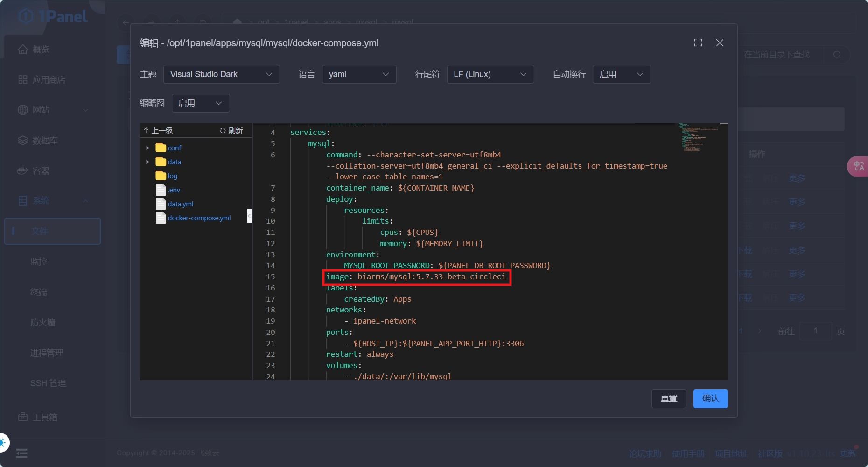Click the translate floating icon at right edge
868x467 pixels.
(859, 166)
